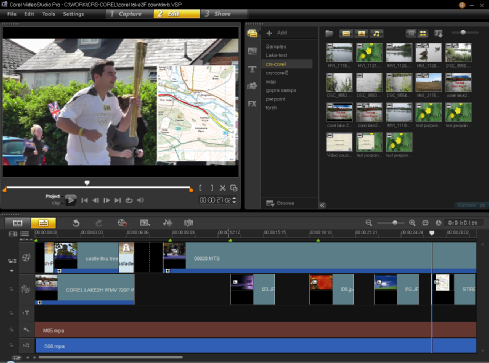Click the import media files folder icon

[329, 33]
